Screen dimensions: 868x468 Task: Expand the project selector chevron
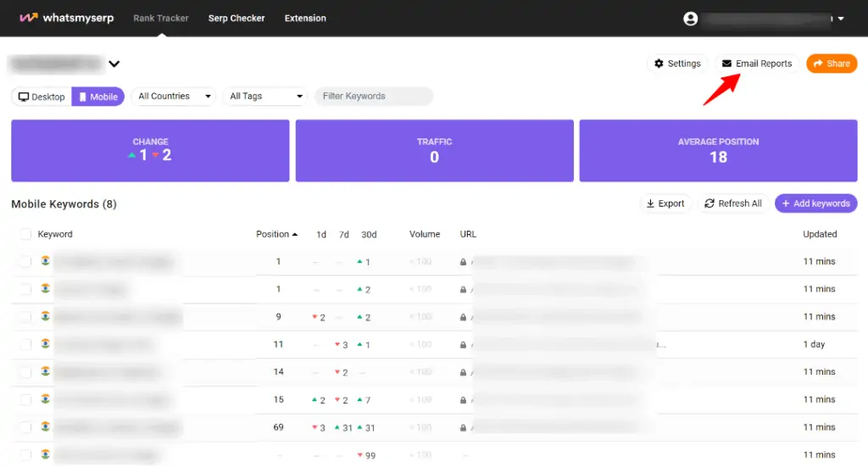pyautogui.click(x=114, y=64)
